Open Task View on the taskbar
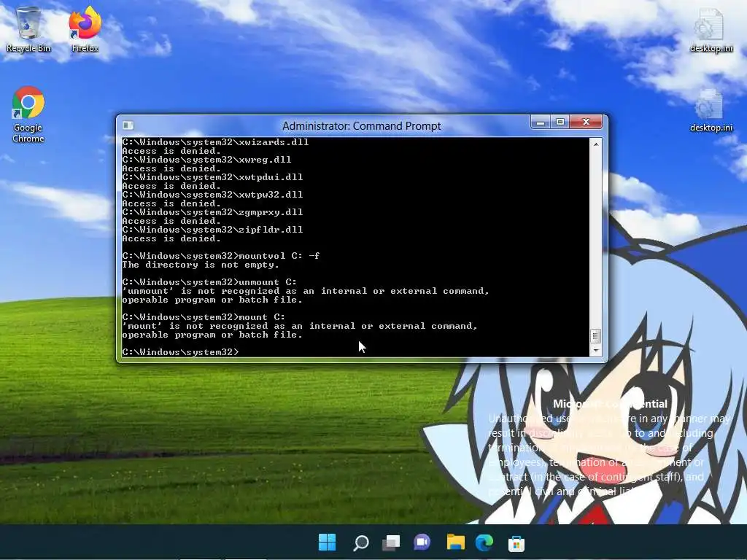Viewport: 747px width, 560px height. pyautogui.click(x=391, y=542)
